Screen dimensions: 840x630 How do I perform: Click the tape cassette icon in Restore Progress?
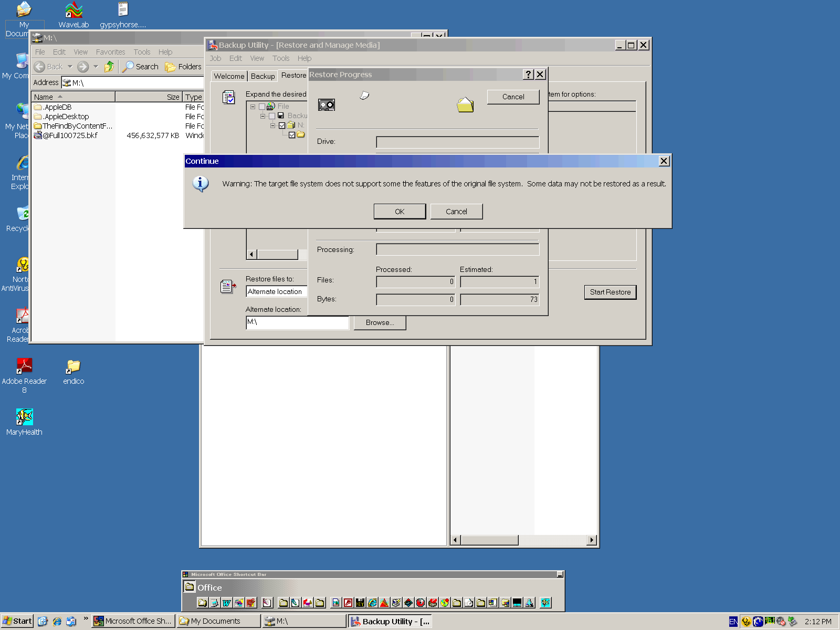pyautogui.click(x=327, y=105)
